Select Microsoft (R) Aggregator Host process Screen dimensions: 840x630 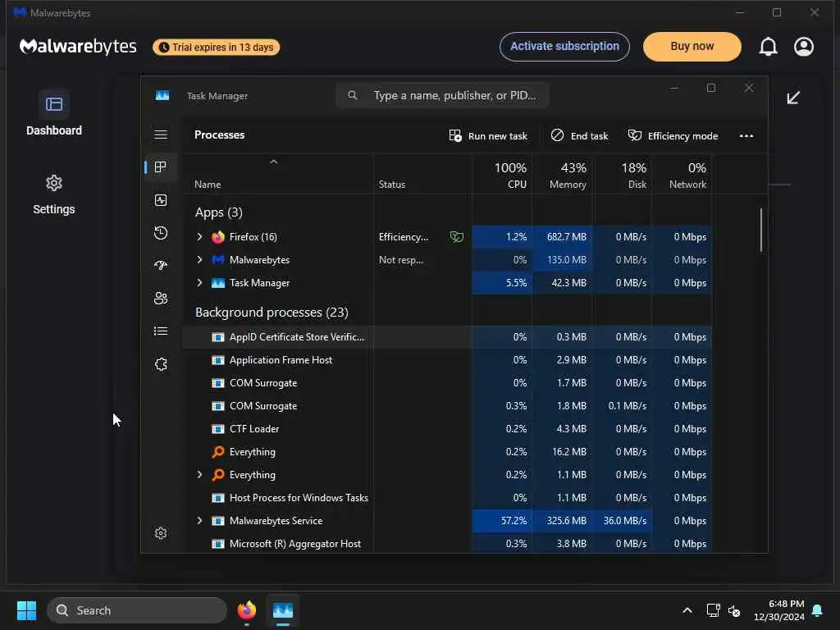coord(447,543)
